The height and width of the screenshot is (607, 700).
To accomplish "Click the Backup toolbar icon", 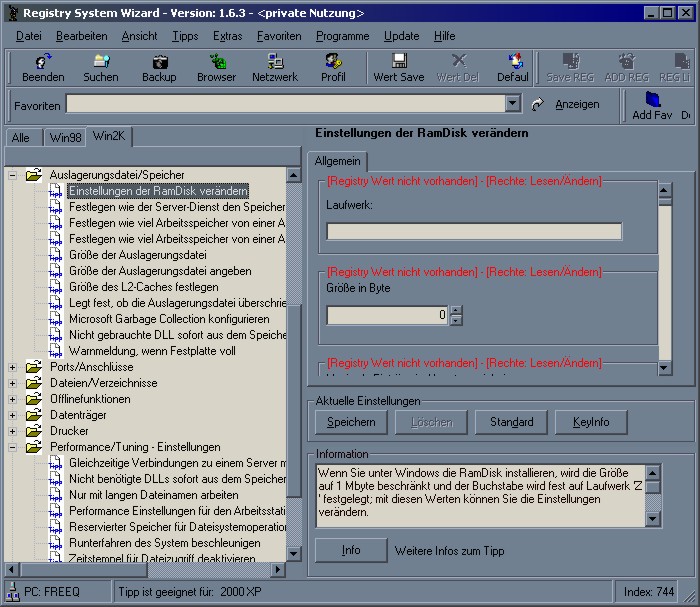I will (x=159, y=61).
